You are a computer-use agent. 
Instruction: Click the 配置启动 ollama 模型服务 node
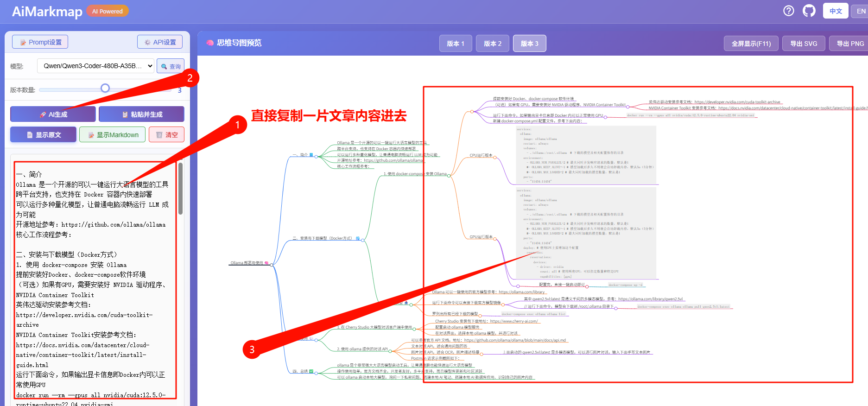(x=457, y=327)
